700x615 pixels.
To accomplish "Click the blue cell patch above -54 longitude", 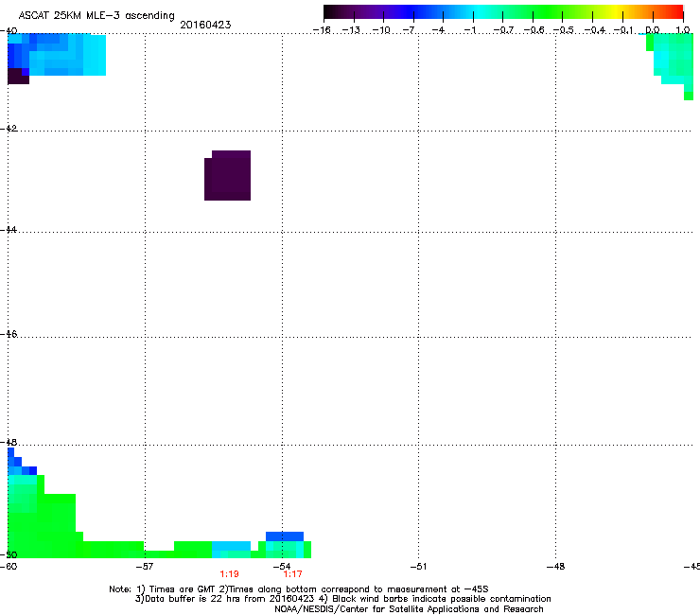I will coord(285,536).
